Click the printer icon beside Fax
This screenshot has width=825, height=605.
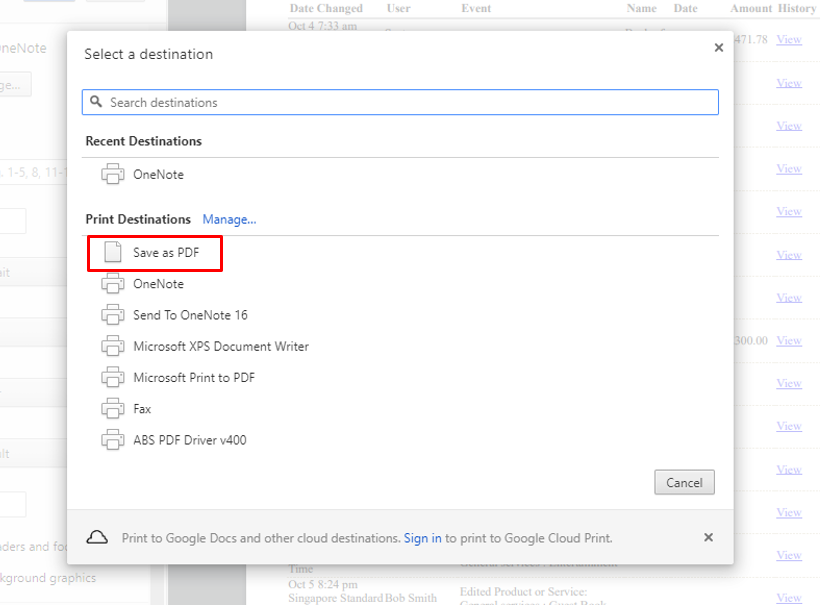(112, 409)
